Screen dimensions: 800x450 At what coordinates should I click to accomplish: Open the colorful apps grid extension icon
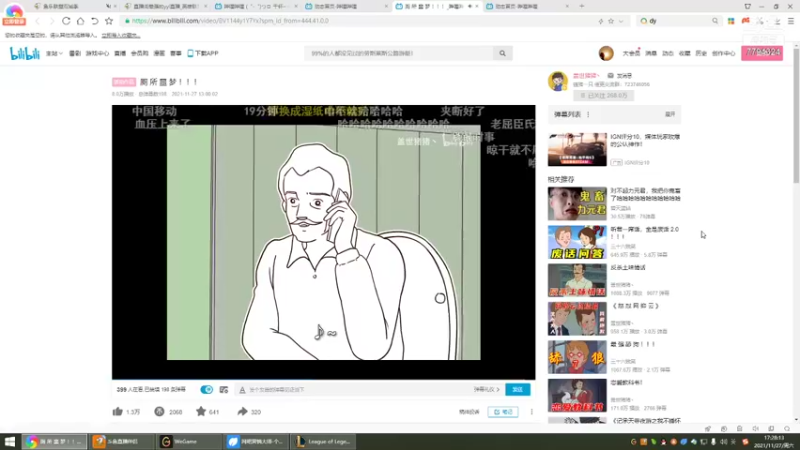[731, 21]
